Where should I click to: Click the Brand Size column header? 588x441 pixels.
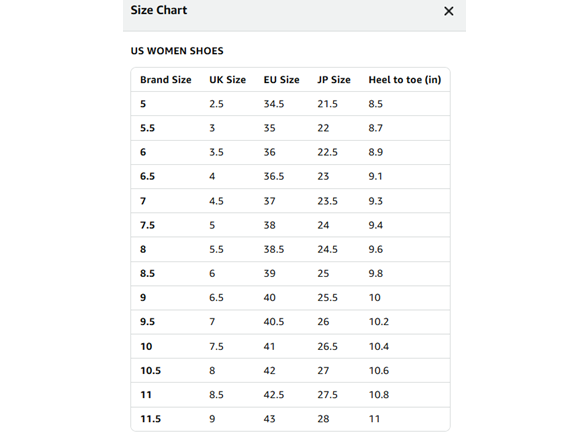(166, 80)
